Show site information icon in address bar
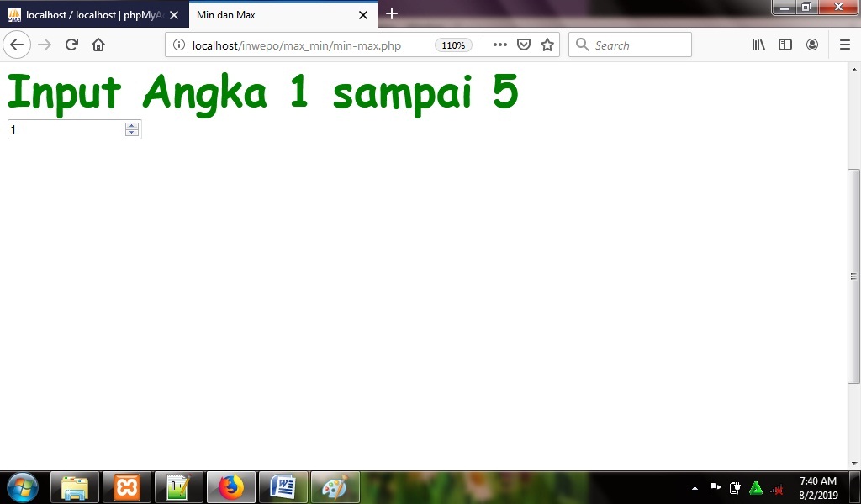861x504 pixels. coord(179,45)
